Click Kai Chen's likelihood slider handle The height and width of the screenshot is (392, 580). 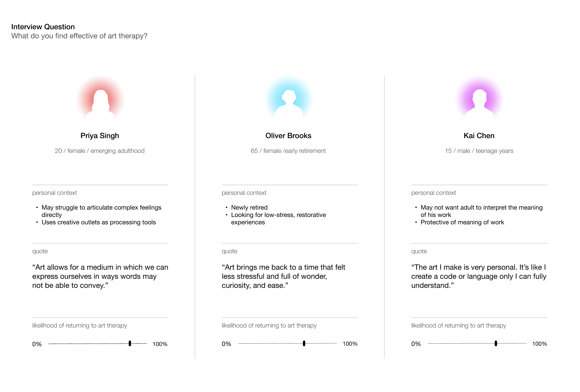(496, 343)
